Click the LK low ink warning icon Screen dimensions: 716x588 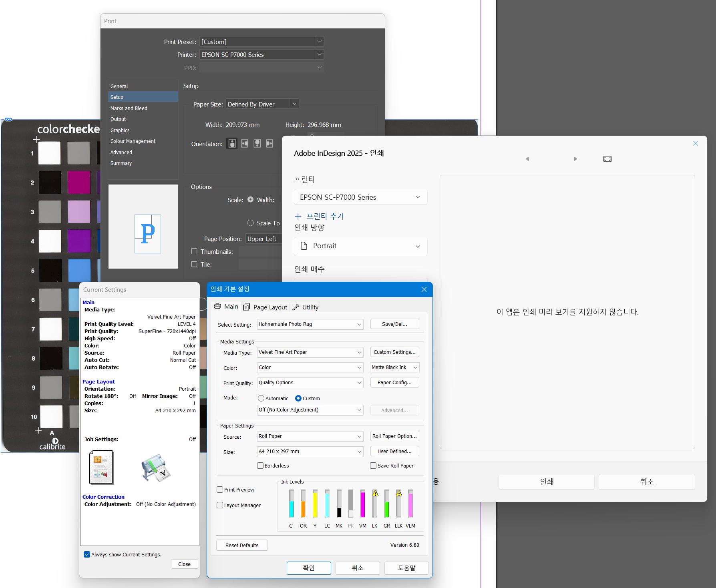375,494
